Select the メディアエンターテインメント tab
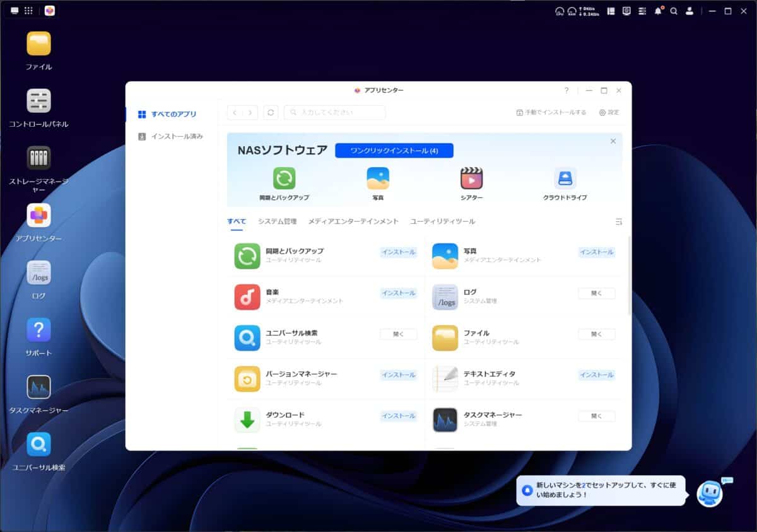Viewport: 757px width, 532px height. click(x=353, y=222)
